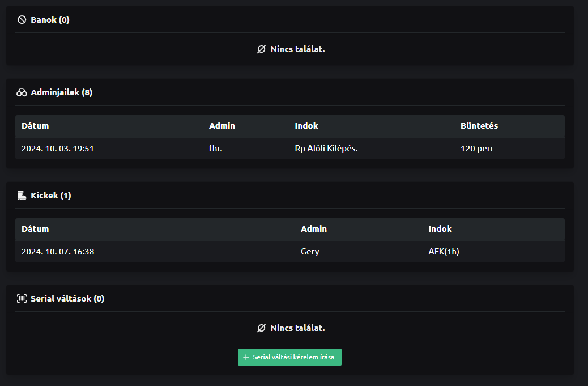Click the Rp Alóli Kilépés. reason cell
The height and width of the screenshot is (386, 588).
[x=326, y=149]
